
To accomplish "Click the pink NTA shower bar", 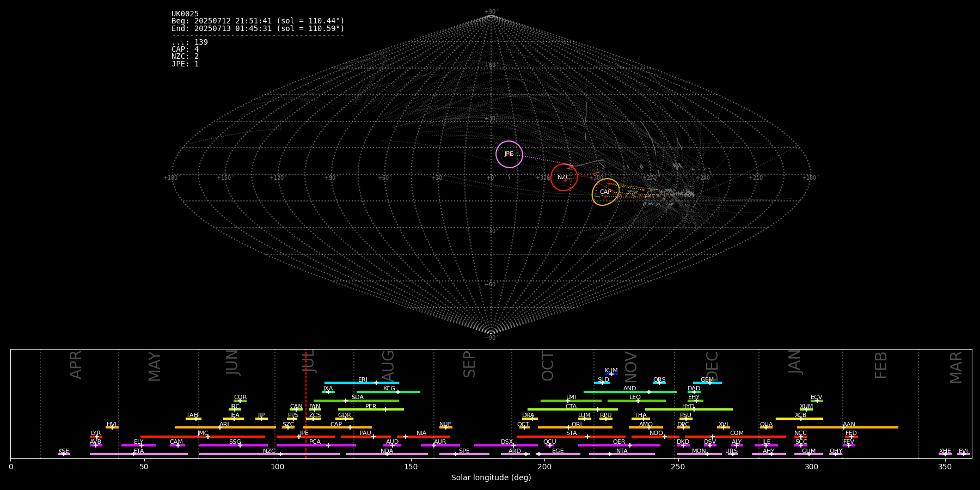I will pos(622,454).
